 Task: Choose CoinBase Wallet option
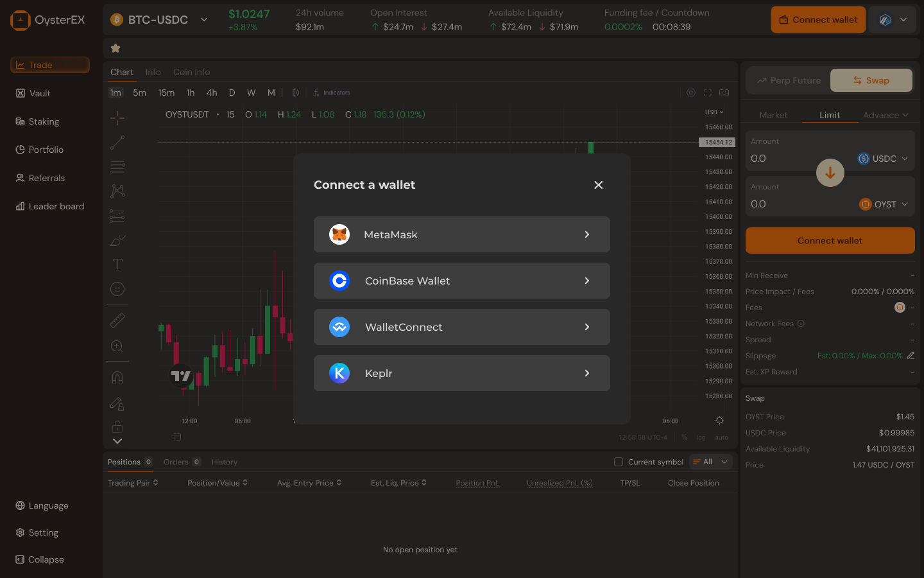click(461, 281)
